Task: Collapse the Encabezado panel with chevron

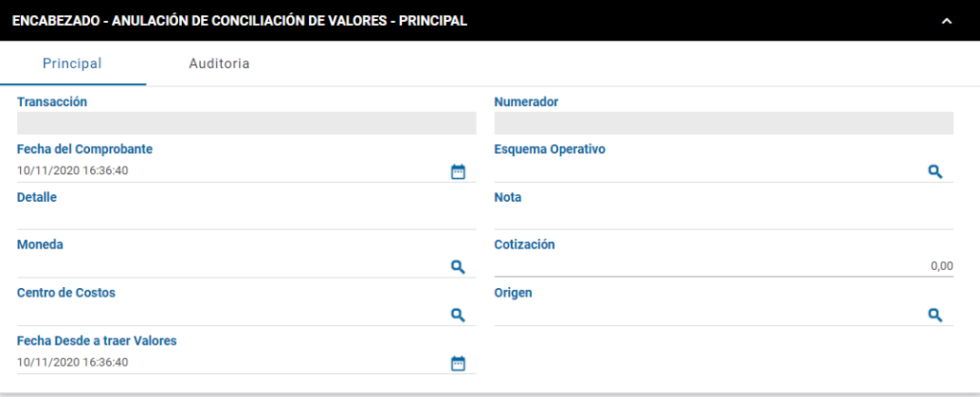Action: [947, 21]
